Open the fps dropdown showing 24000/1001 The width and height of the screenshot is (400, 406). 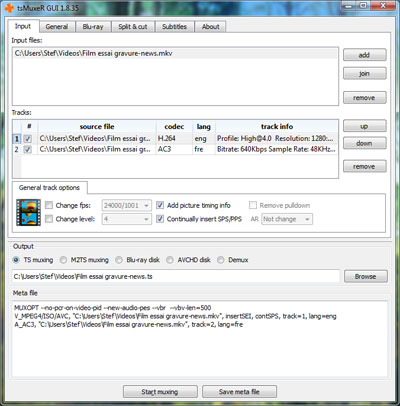point(127,205)
